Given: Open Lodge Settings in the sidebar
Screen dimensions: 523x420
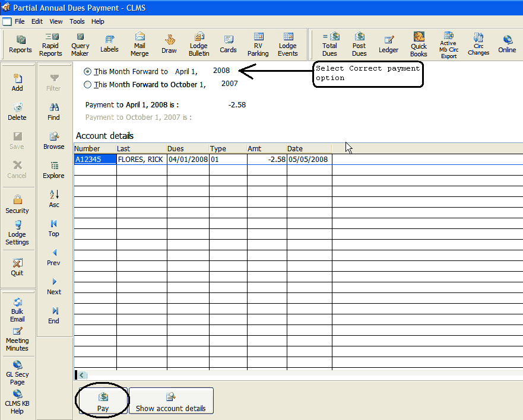Looking at the screenshot, I should point(17,233).
